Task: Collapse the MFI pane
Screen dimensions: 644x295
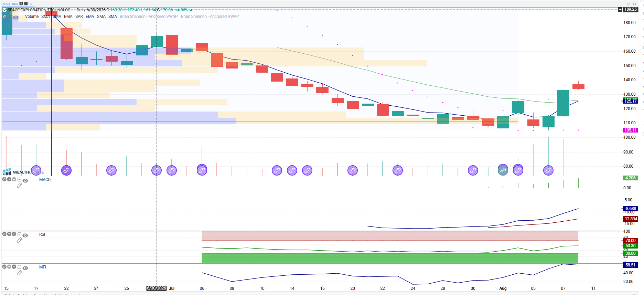Action: (x=20, y=267)
